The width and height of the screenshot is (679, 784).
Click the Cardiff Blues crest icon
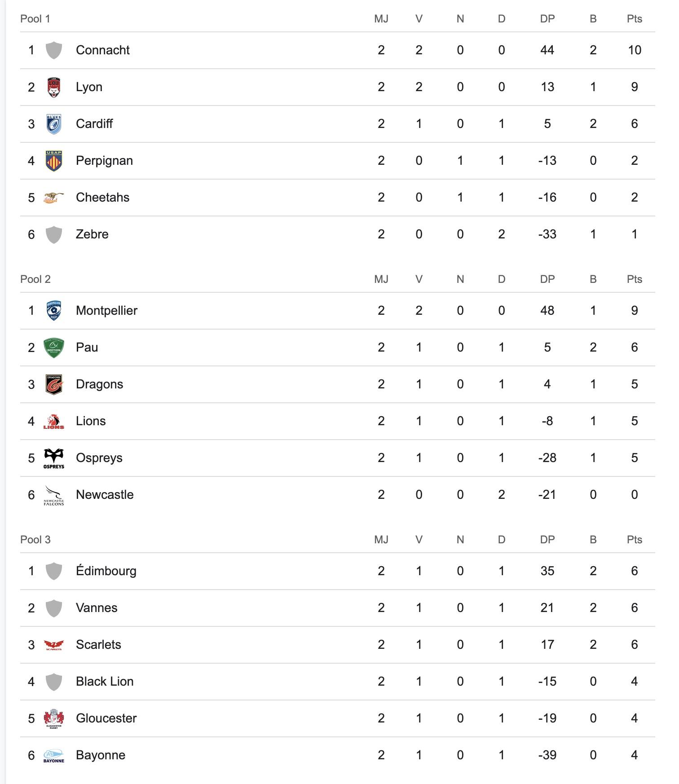click(54, 124)
